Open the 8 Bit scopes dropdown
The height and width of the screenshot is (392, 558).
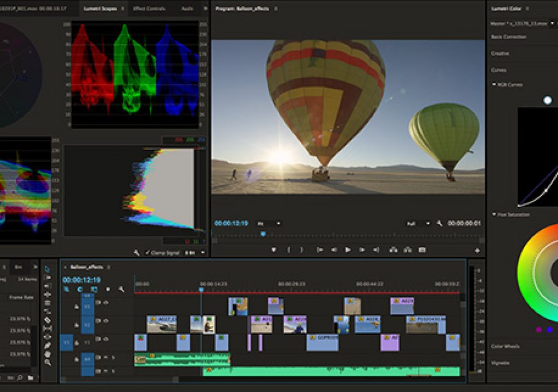196,253
